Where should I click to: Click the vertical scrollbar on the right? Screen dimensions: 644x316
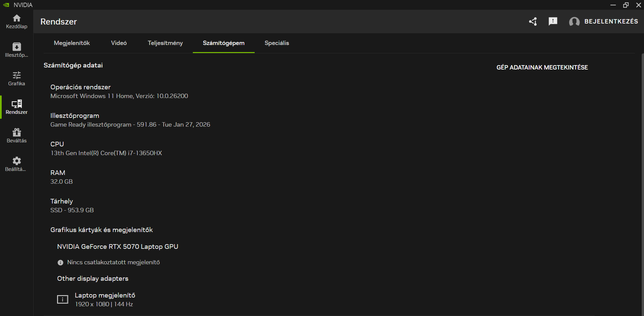coord(643,184)
